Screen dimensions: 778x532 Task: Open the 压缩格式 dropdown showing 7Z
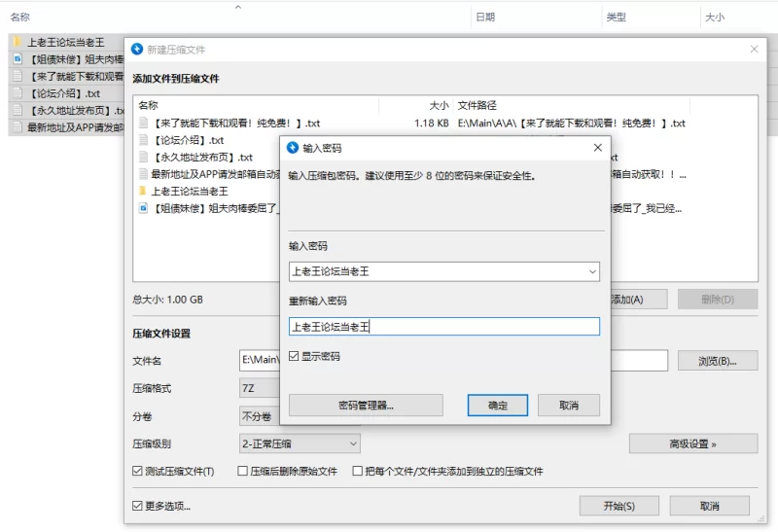pyautogui.click(x=260, y=388)
